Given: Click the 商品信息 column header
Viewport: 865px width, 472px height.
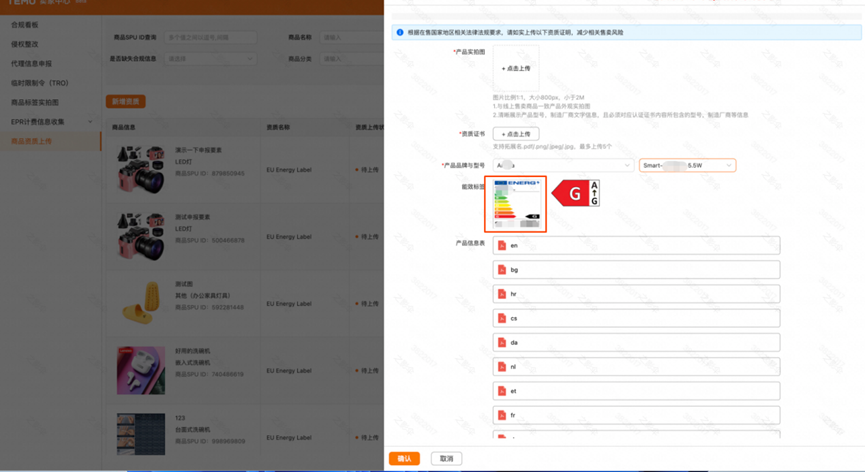Looking at the screenshot, I should tap(124, 127).
